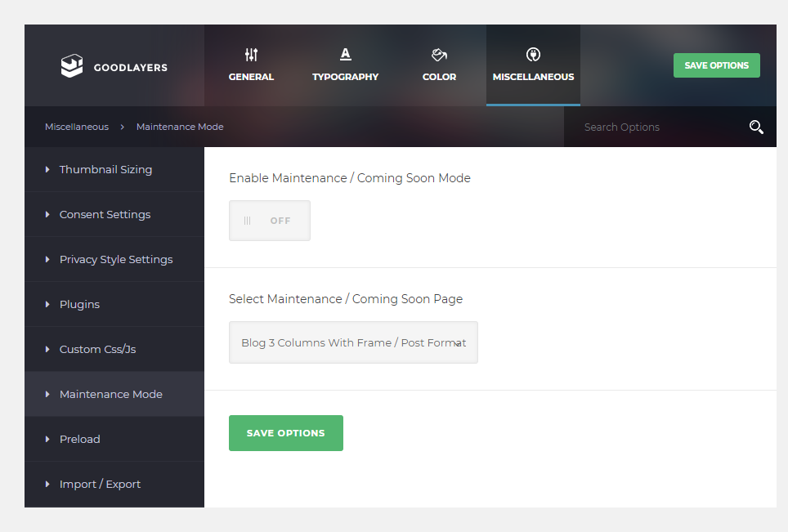The height and width of the screenshot is (532, 788).
Task: Open Import / Export section
Action: tap(114, 484)
